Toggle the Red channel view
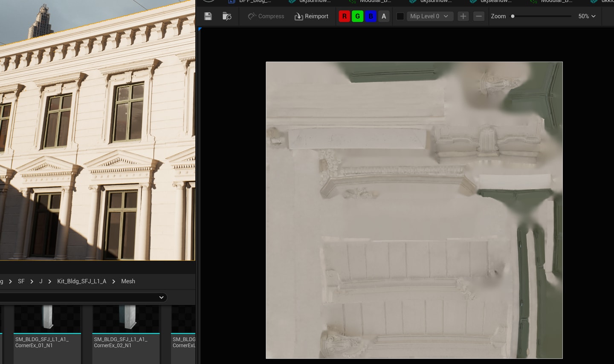 pyautogui.click(x=344, y=16)
